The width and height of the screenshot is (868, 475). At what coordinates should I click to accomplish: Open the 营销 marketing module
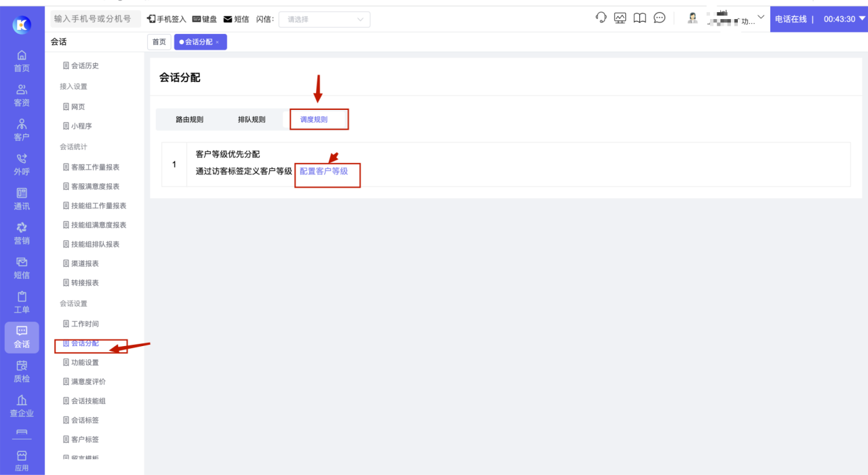click(x=22, y=233)
